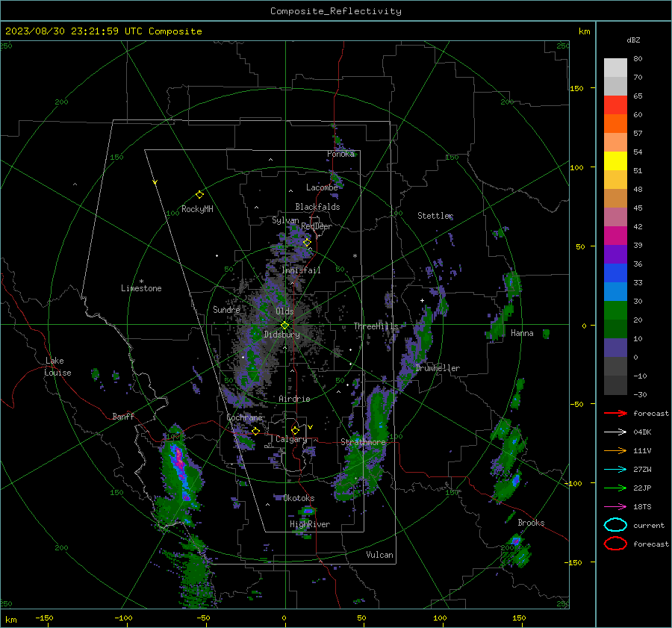
Task: Click the Strathmore label on map
Action: pos(363,442)
